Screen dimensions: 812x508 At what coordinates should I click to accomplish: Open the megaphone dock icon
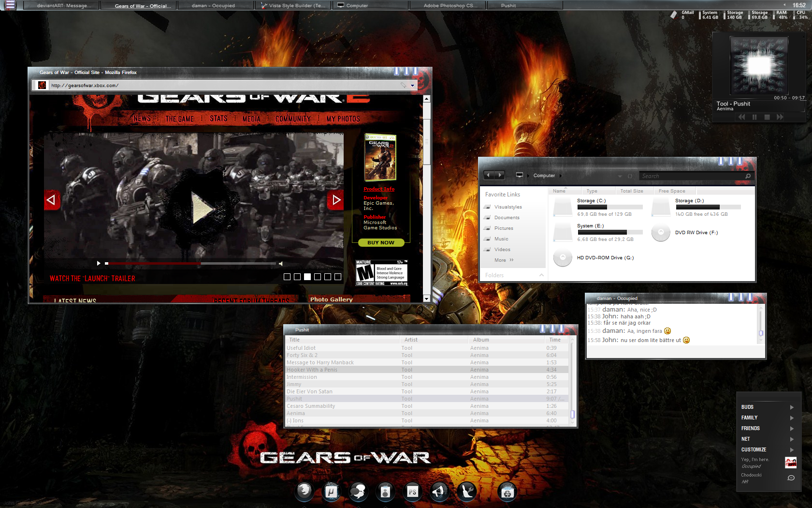439,492
